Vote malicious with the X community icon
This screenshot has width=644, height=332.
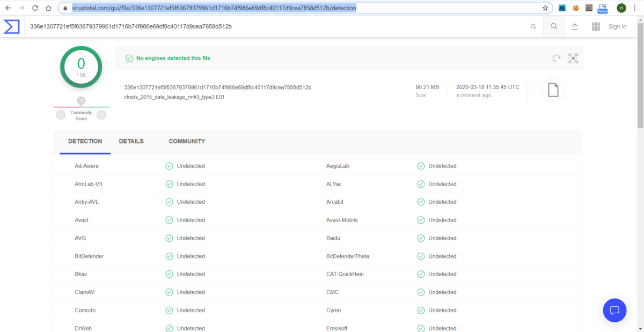coord(61,114)
